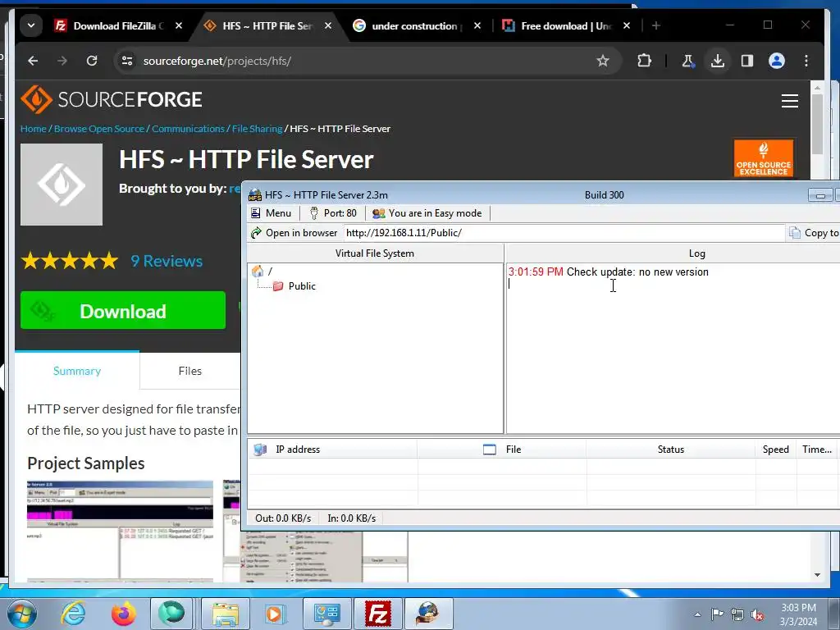Viewport: 840px width, 630px height.
Task: Click the HFS title bar application icon
Action: click(x=255, y=195)
